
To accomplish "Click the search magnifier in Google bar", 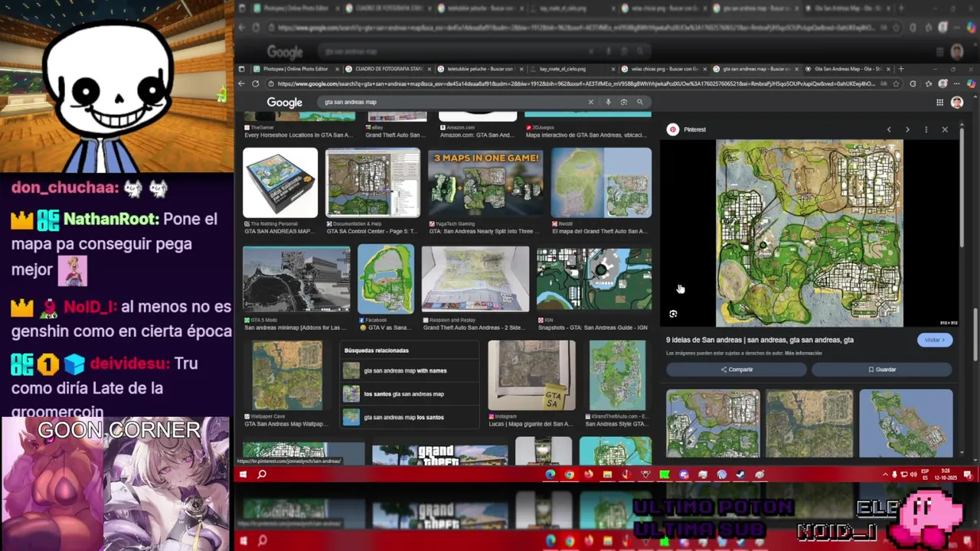I will 640,102.
